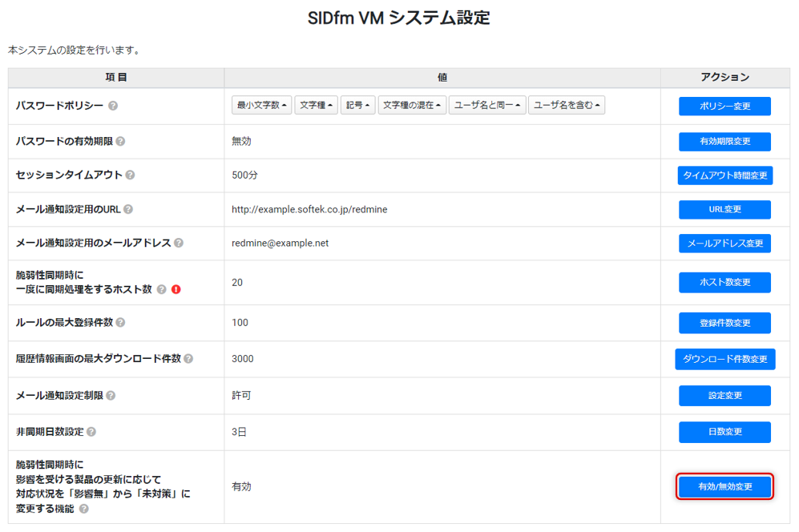This screenshot has width=799, height=532.
Task: Select the URL value http://example.softek.co.jp/redmine
Action: [309, 209]
